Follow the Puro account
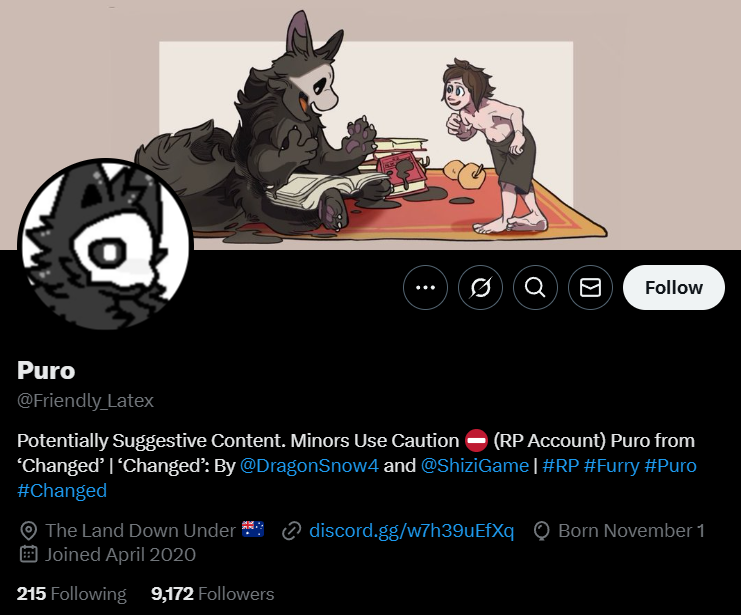741x615 pixels. [x=673, y=287]
